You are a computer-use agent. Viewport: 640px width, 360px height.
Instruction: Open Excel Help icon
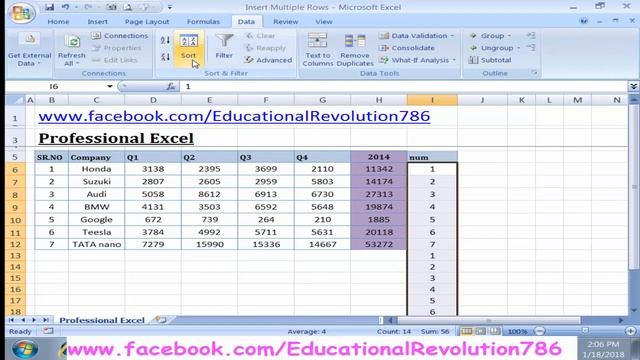pyautogui.click(x=584, y=21)
